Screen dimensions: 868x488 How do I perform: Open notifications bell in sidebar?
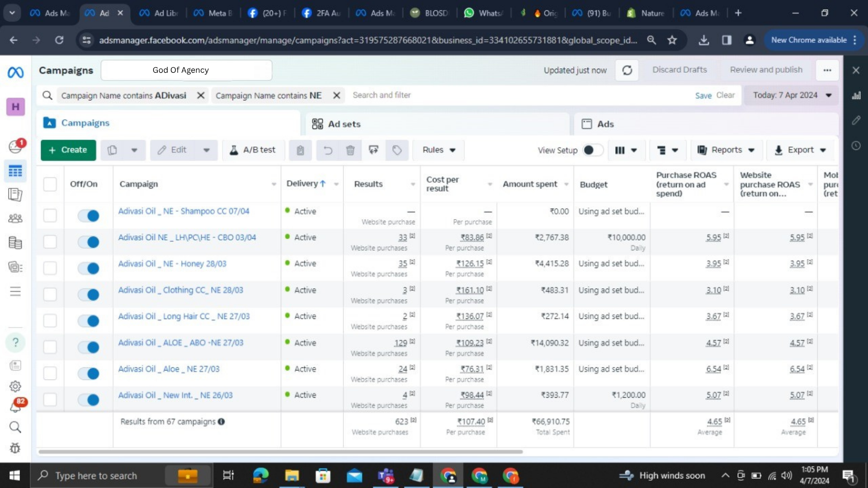(x=15, y=407)
